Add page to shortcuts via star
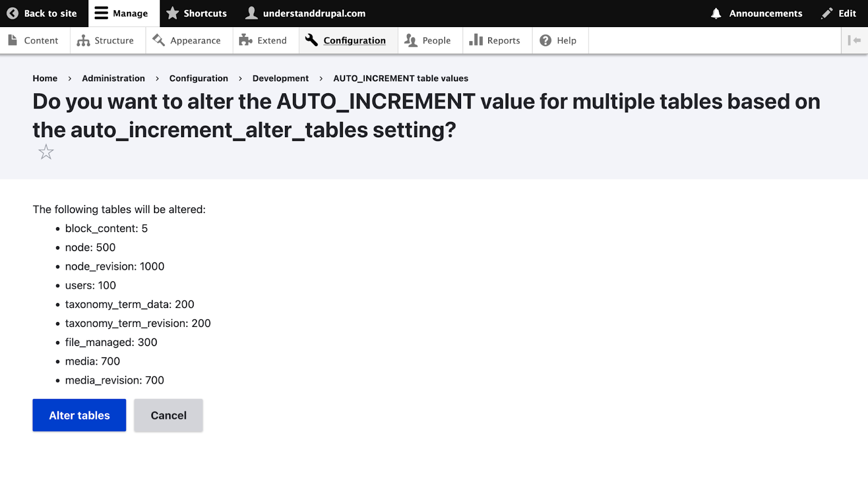This screenshot has height=488, width=868. click(x=46, y=152)
